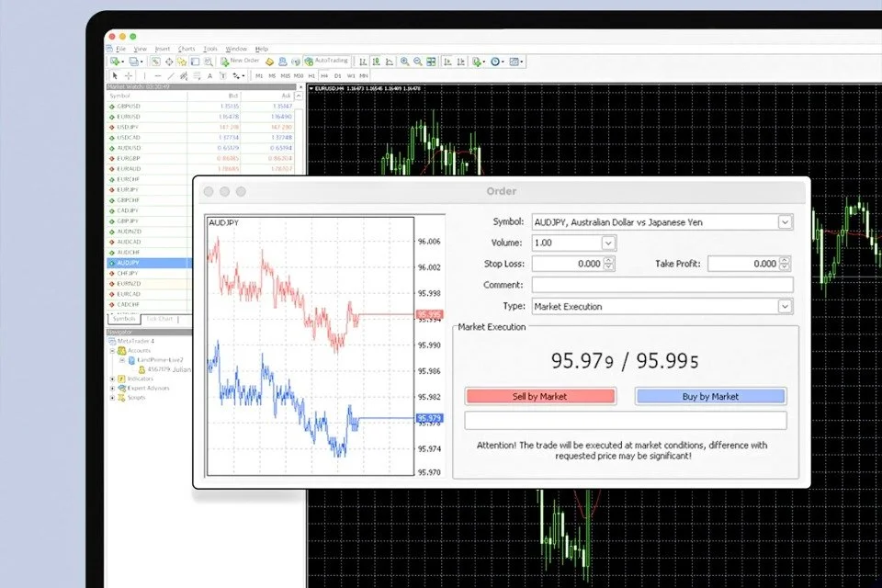Open the Tools menu
Viewport: 882px width, 588px height.
(x=209, y=48)
